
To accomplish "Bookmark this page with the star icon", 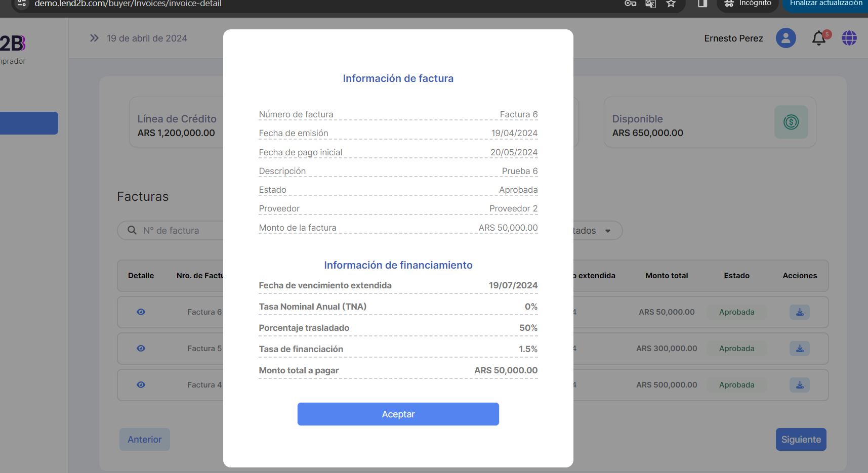I will pyautogui.click(x=671, y=4).
